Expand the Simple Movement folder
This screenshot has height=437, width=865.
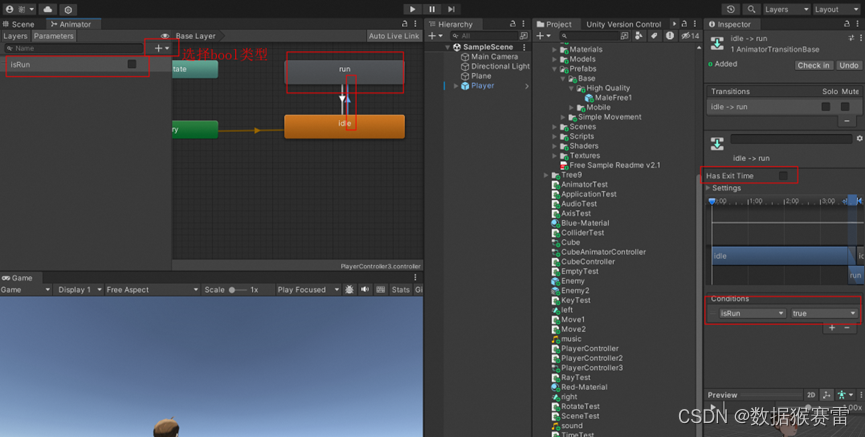[x=563, y=117]
